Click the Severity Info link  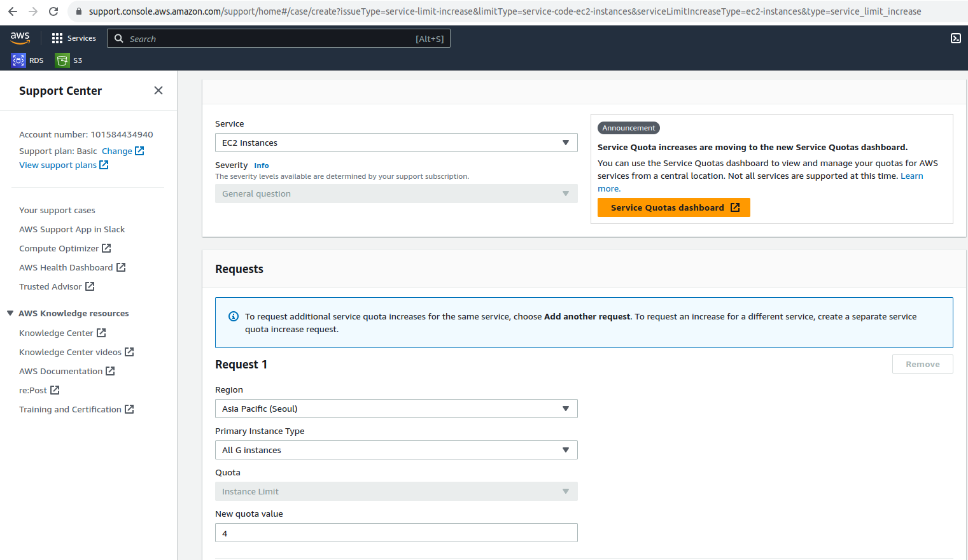(262, 165)
